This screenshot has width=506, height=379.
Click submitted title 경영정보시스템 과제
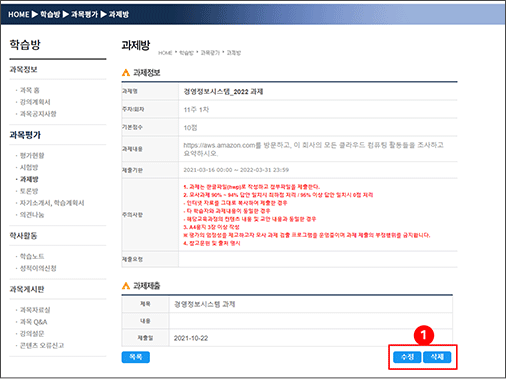click(205, 304)
